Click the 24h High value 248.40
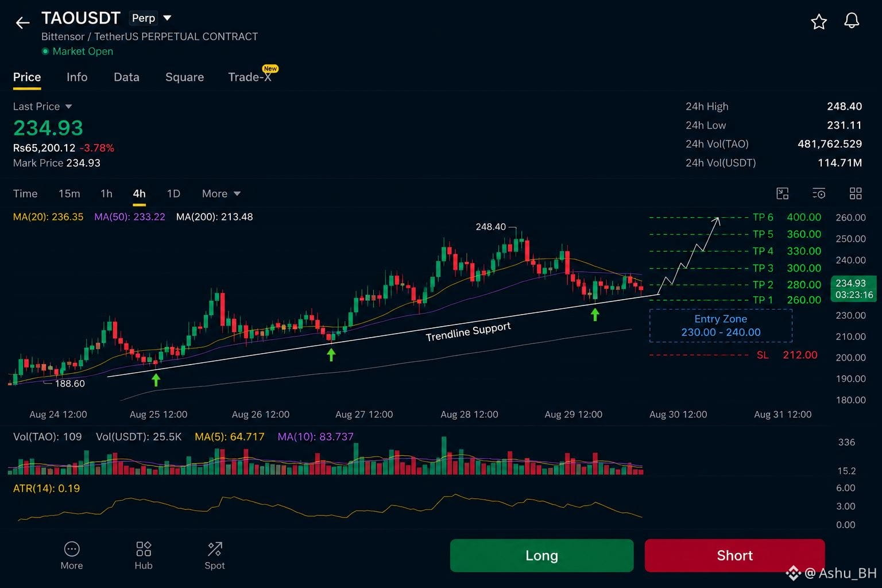The width and height of the screenshot is (882, 588). 844,106
